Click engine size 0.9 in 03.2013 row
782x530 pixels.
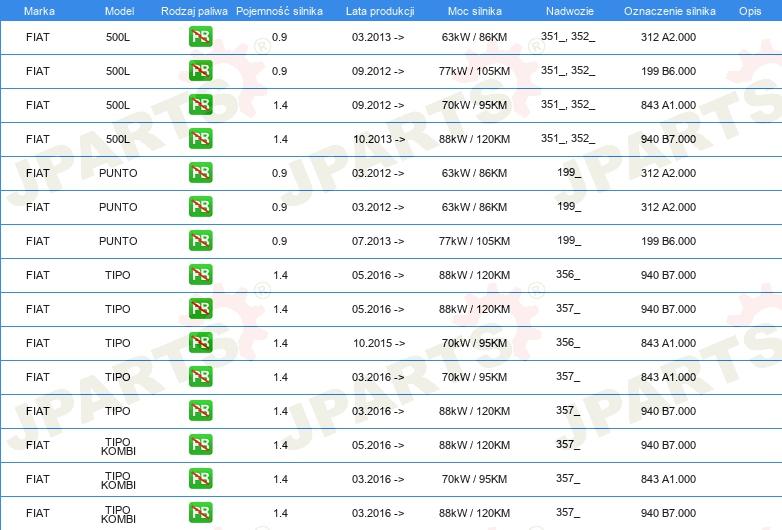point(279,37)
